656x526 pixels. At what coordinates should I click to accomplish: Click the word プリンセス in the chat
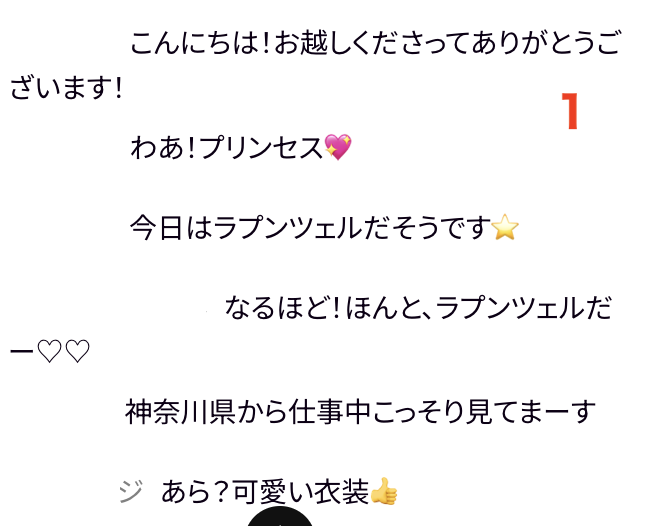point(261,147)
